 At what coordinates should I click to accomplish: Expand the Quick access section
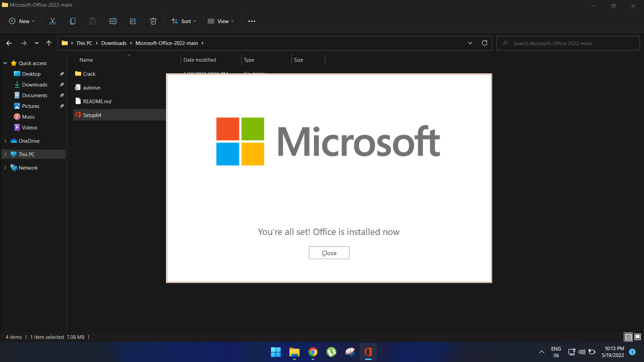5,63
